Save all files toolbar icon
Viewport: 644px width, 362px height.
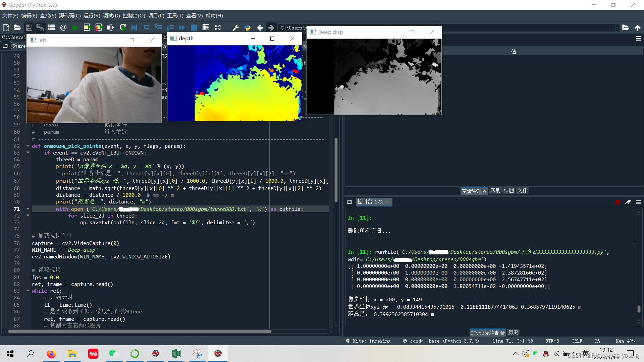(x=40, y=28)
